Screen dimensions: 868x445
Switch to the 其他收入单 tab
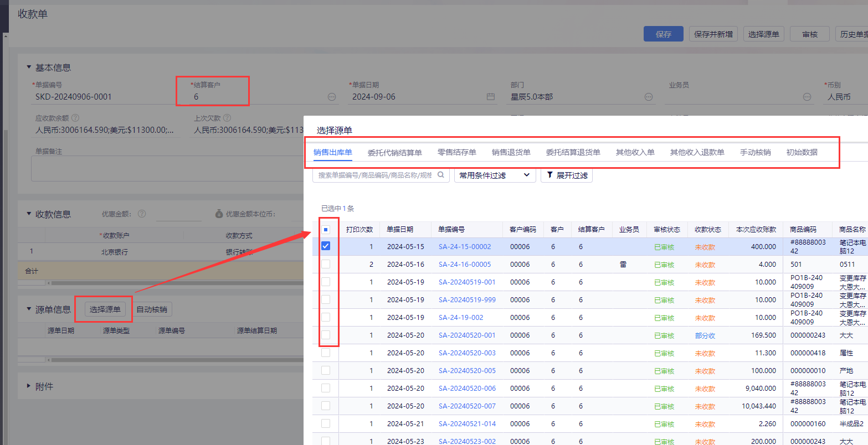click(635, 152)
